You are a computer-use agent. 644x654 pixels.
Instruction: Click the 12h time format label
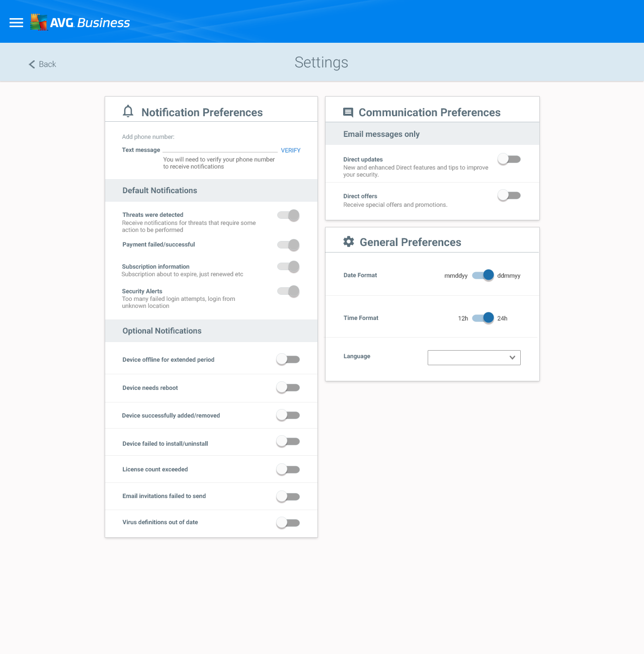tap(463, 318)
